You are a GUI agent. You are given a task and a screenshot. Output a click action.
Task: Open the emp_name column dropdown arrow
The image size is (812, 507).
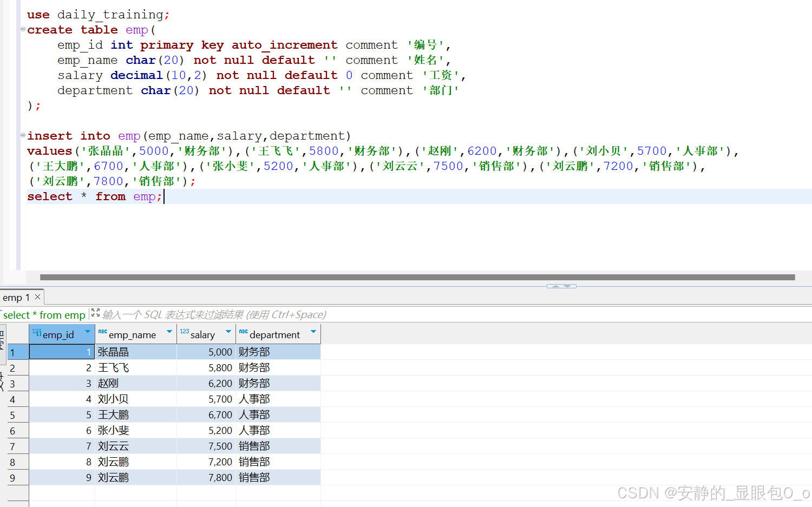[x=169, y=332]
